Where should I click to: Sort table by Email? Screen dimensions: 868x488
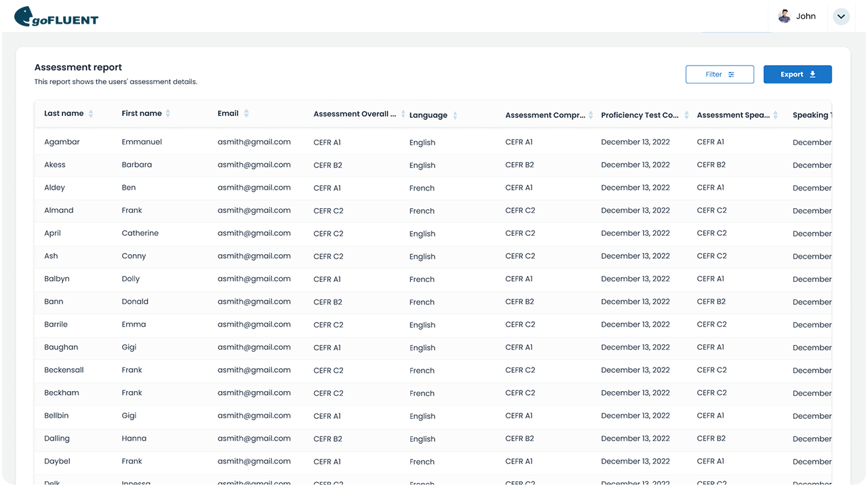[x=246, y=114]
